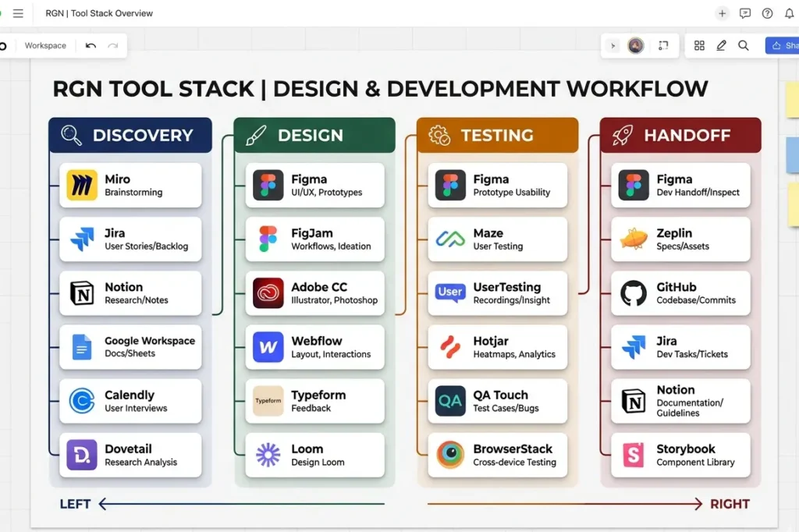Viewport: 799px width, 532px height.
Task: Click the DISCOVERY column header
Action: pyautogui.click(x=130, y=134)
